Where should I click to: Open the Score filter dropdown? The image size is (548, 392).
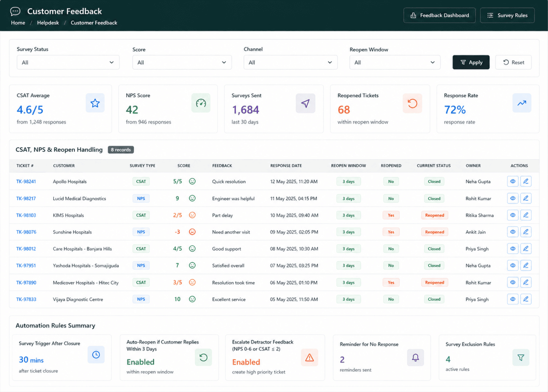pos(182,62)
